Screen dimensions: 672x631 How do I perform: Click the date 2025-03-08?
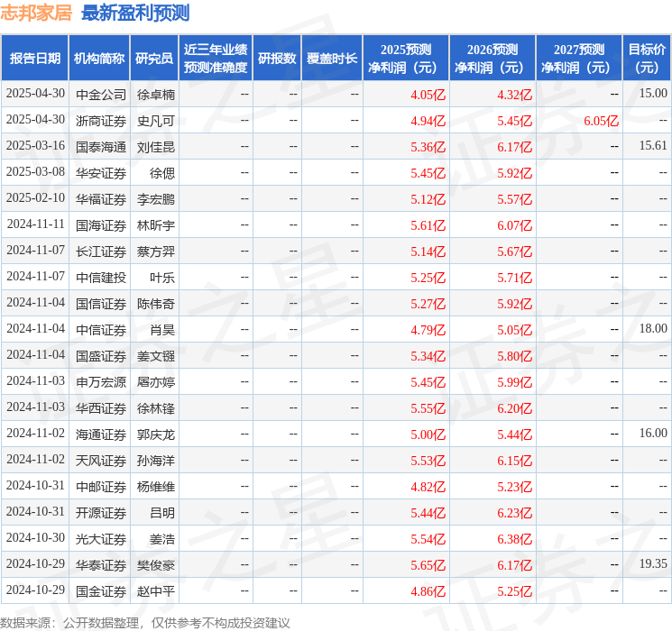(35, 172)
